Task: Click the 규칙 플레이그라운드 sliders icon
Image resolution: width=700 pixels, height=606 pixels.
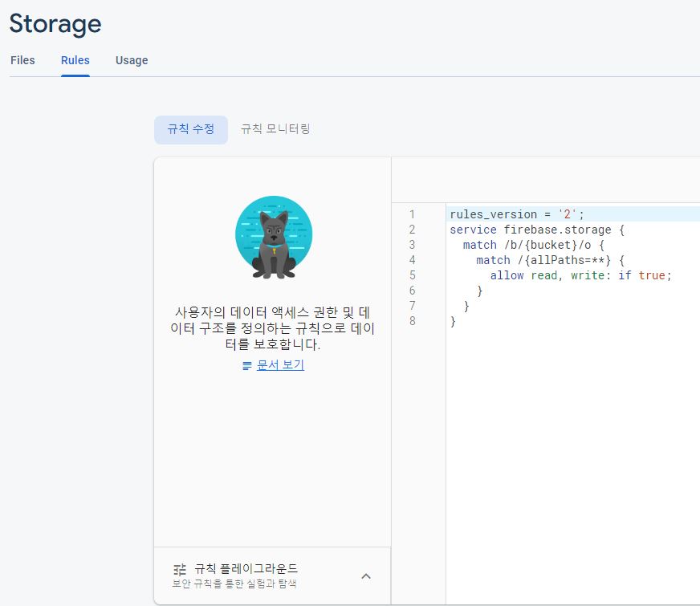Action: (180, 570)
